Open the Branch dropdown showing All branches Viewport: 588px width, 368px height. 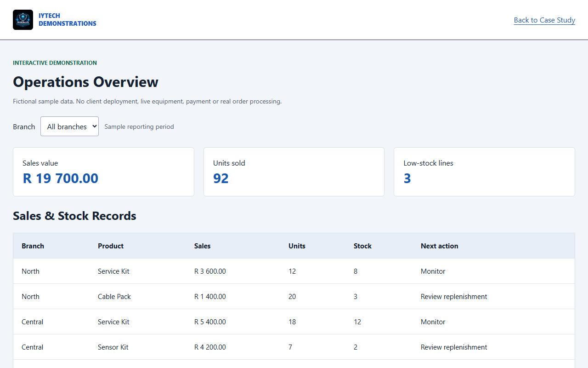point(69,126)
